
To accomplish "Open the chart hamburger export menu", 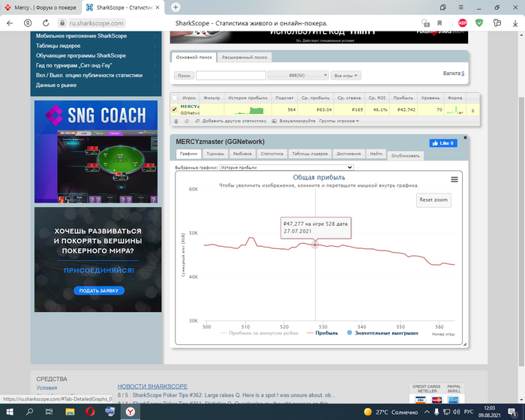I will pos(454,179).
